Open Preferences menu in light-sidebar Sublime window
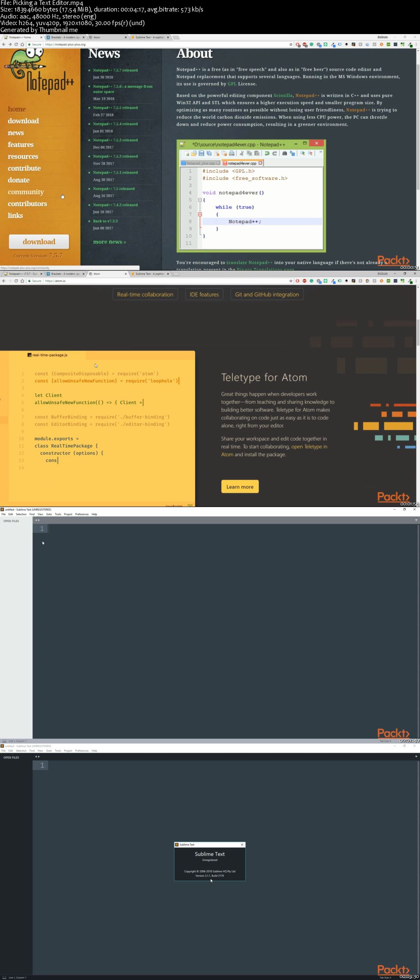The image size is (420, 980). click(x=82, y=514)
